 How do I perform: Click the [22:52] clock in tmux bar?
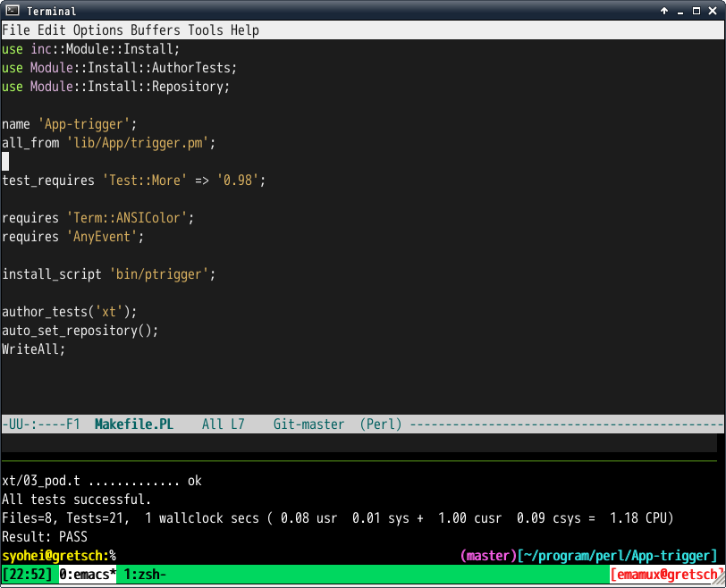(27, 574)
